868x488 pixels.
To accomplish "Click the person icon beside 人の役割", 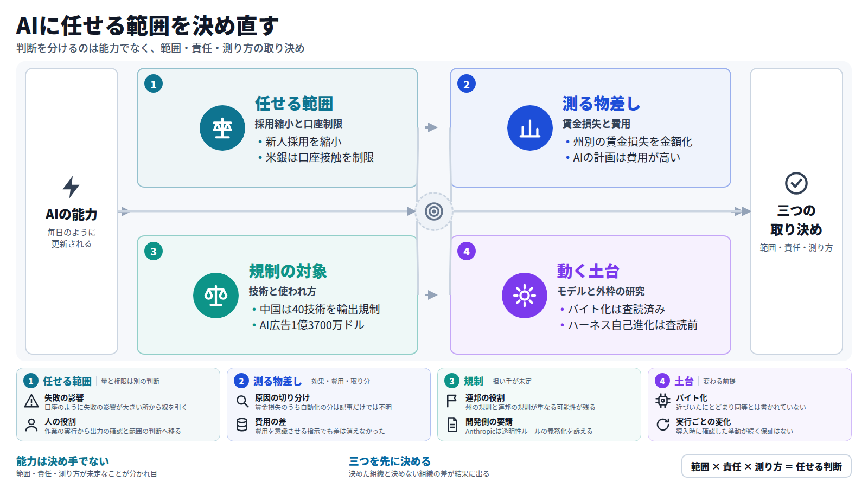I will click(x=31, y=425).
